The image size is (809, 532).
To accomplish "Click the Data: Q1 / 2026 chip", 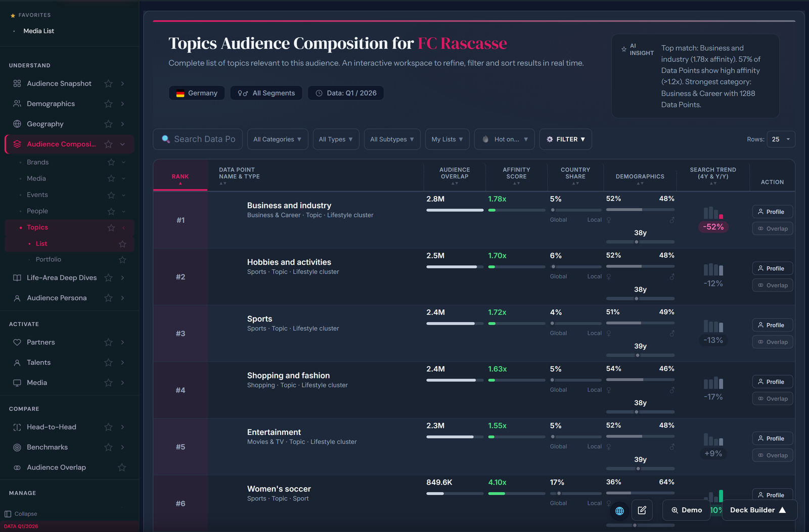I will tap(346, 93).
